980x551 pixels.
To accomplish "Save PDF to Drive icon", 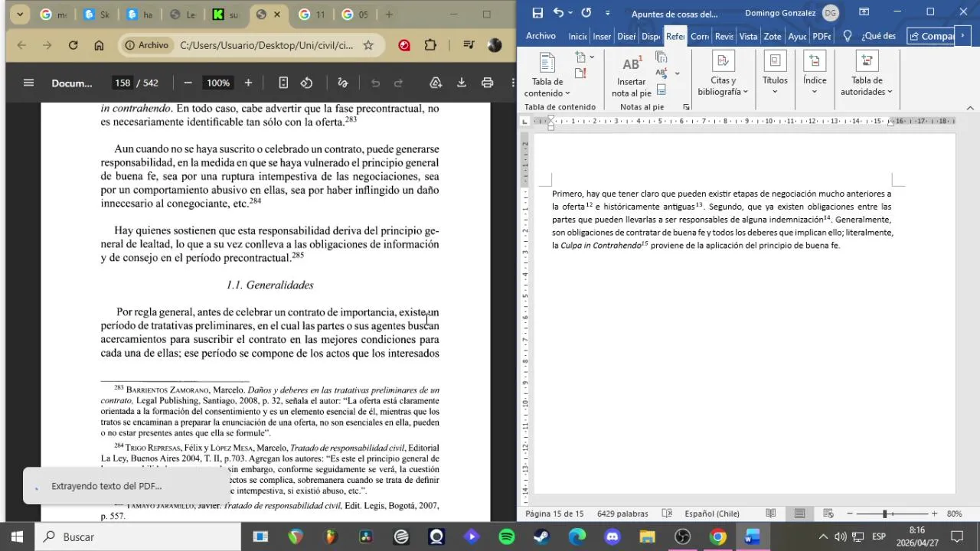I will 436,83.
